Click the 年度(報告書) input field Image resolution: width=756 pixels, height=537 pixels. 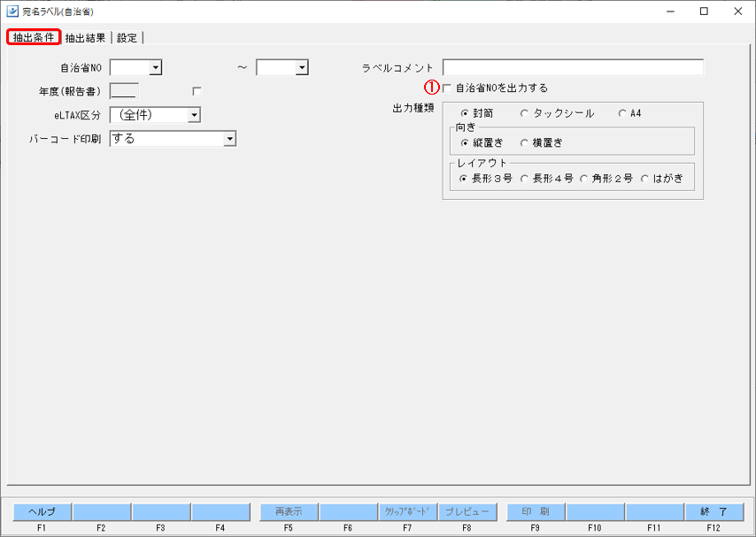[x=125, y=91]
